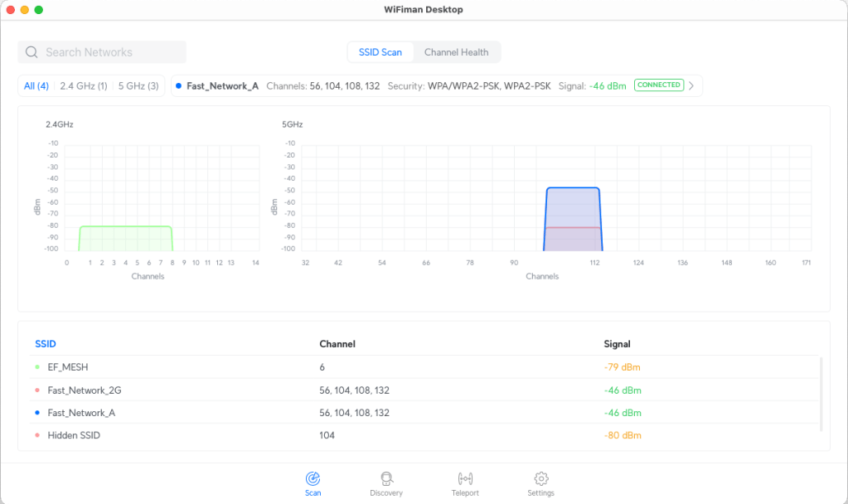The height and width of the screenshot is (504, 848).
Task: Filter networks by 2.4 GHz (1)
Action: pos(83,85)
